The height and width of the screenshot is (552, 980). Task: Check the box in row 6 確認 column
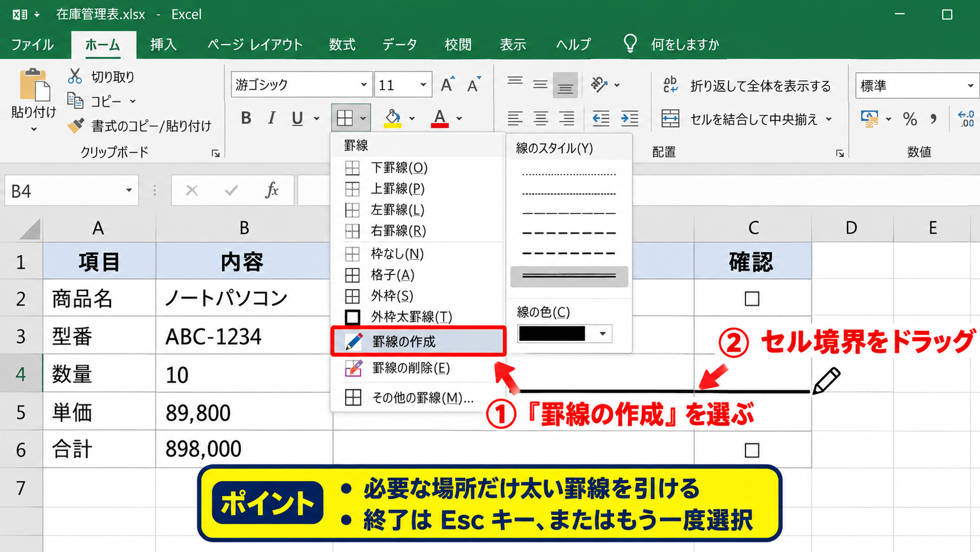752,451
